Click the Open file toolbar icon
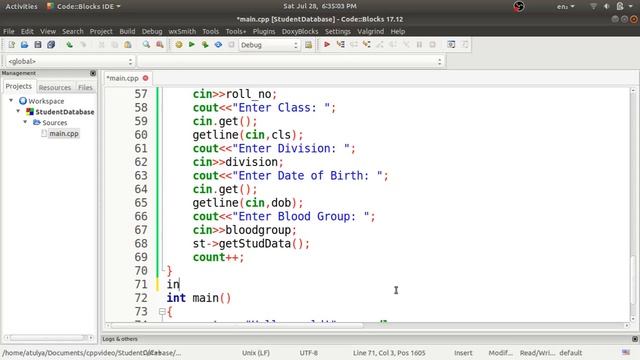Viewport: 640px width, 360px height. [x=24, y=45]
